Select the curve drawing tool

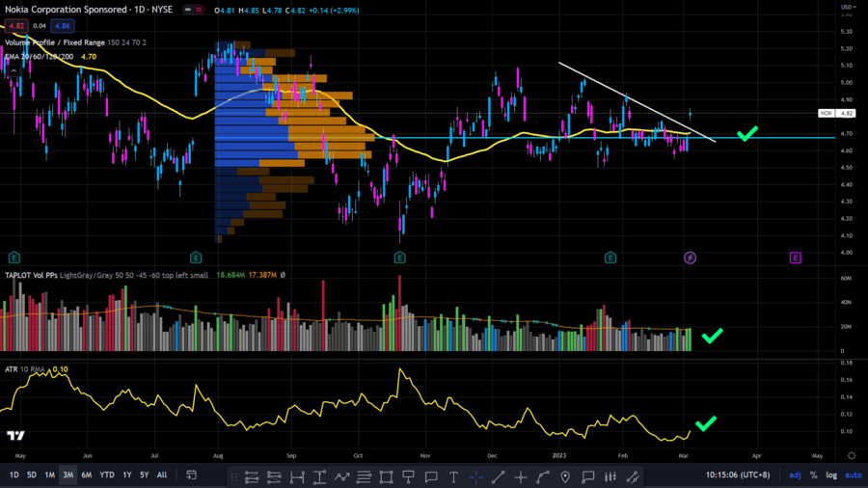(542, 476)
